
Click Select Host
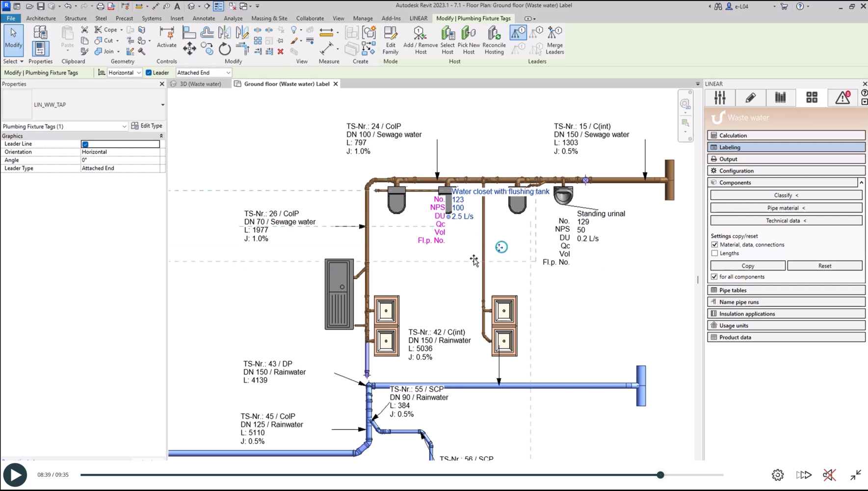(447, 40)
